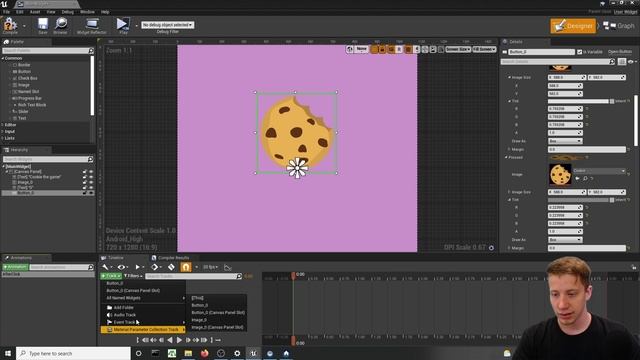Image resolution: width=640 pixels, height=360 pixels.
Task: Click the Play toolbar icon
Action: click(123, 26)
